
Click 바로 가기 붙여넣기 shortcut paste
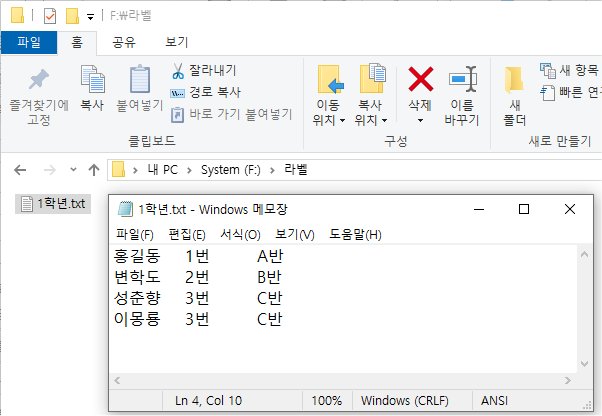tap(232, 114)
